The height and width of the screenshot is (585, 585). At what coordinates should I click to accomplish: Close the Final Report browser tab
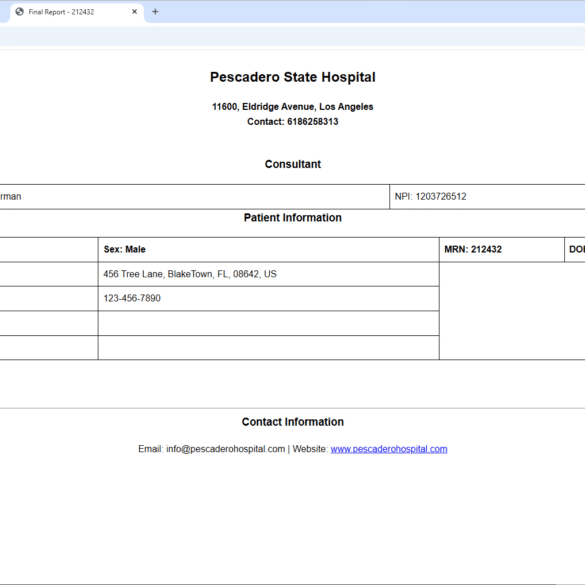(x=135, y=12)
